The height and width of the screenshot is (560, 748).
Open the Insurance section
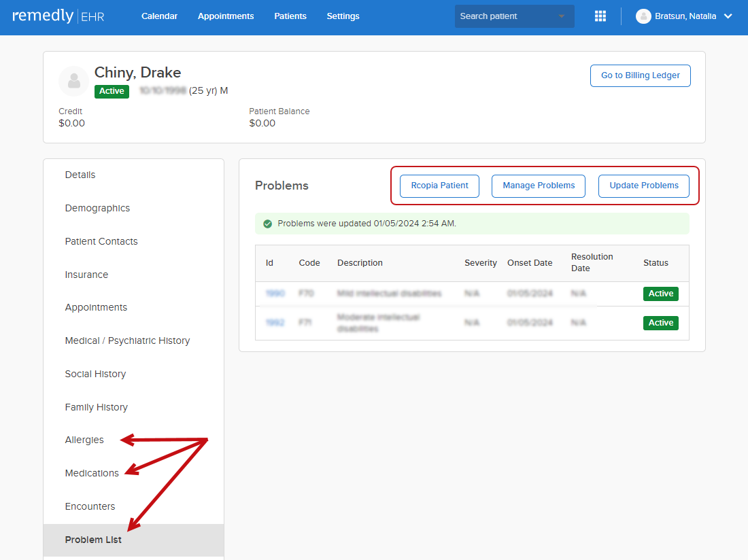[86, 275]
